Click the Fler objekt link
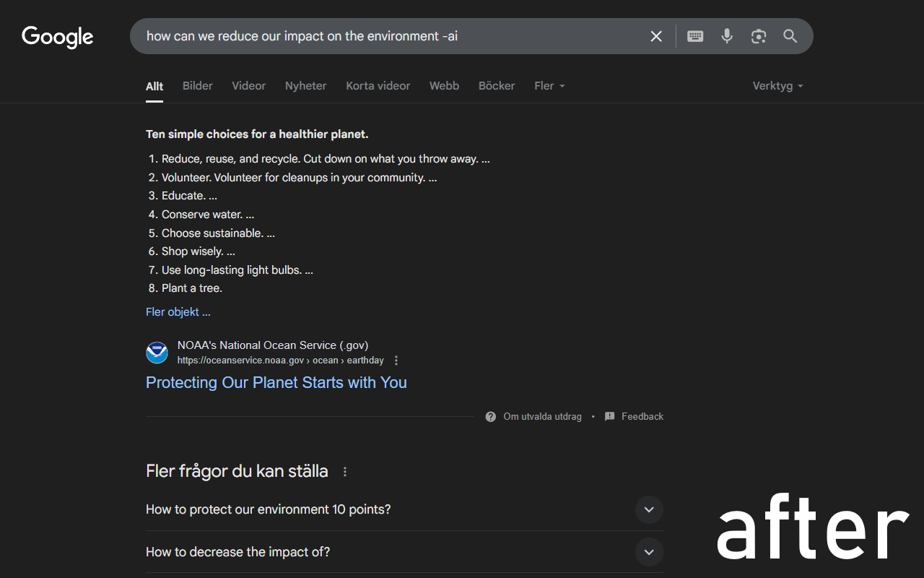This screenshot has height=578, width=924. 178,311
